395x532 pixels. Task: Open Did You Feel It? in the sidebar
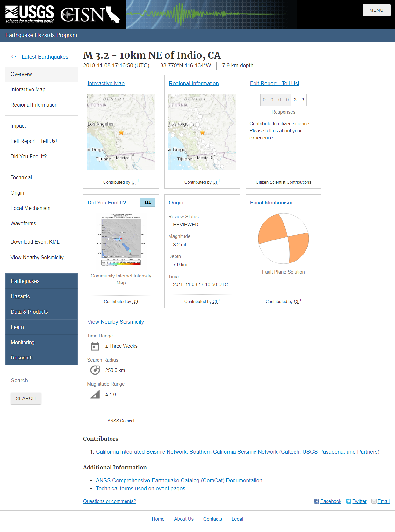pos(41,156)
